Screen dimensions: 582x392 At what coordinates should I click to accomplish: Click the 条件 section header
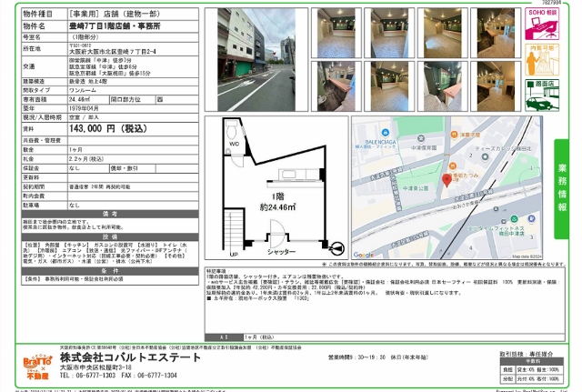110,271
